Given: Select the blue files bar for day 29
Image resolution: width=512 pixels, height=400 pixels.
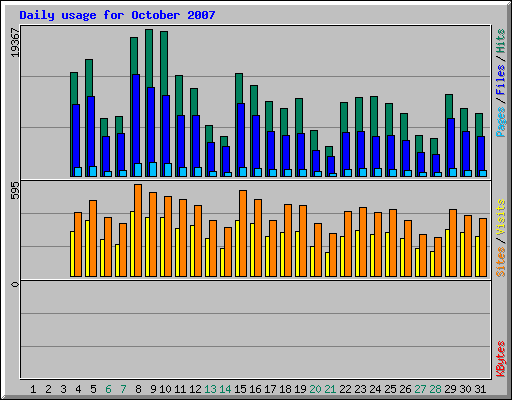Looking at the screenshot, I should 451,143.
